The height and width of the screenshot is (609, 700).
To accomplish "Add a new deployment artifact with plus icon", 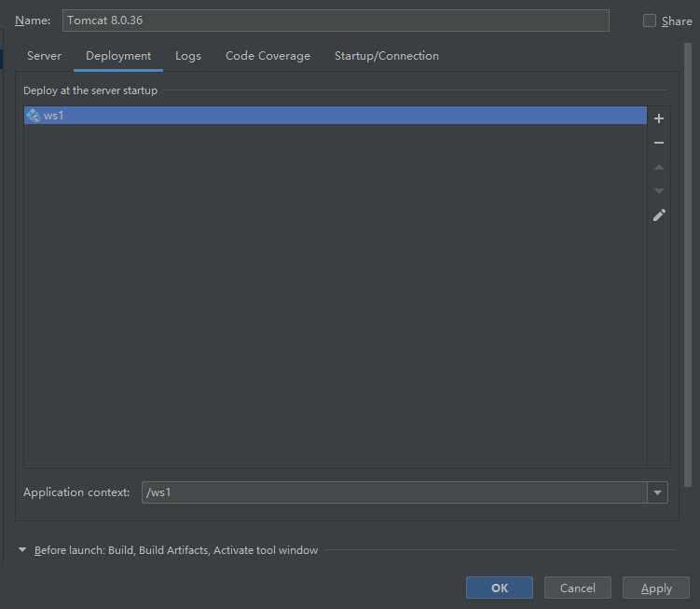I will [x=658, y=118].
